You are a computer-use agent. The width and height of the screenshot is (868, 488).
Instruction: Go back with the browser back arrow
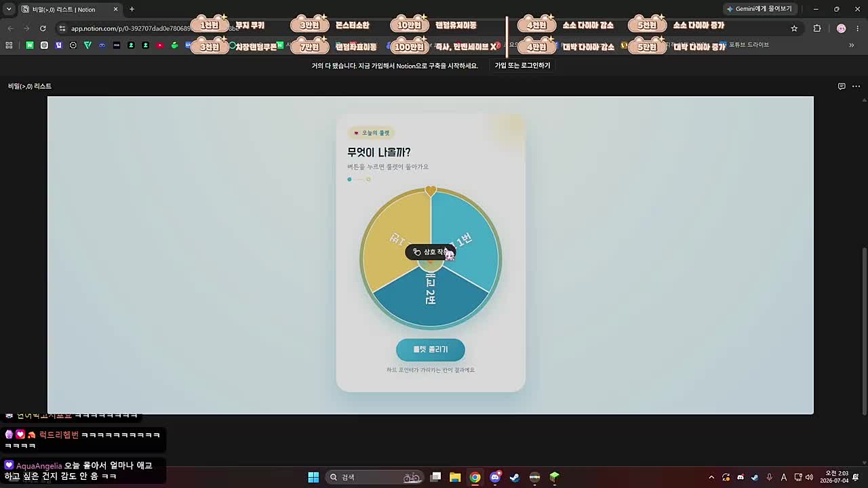10,28
